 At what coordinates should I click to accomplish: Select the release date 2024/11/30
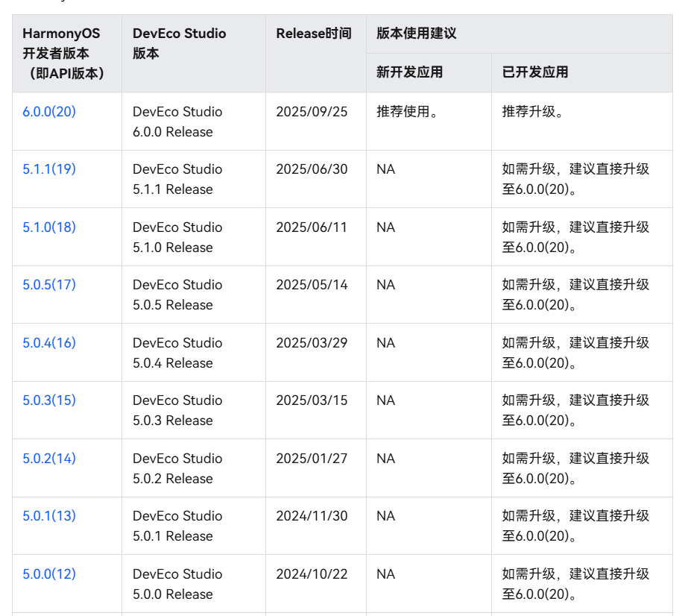tap(312, 515)
